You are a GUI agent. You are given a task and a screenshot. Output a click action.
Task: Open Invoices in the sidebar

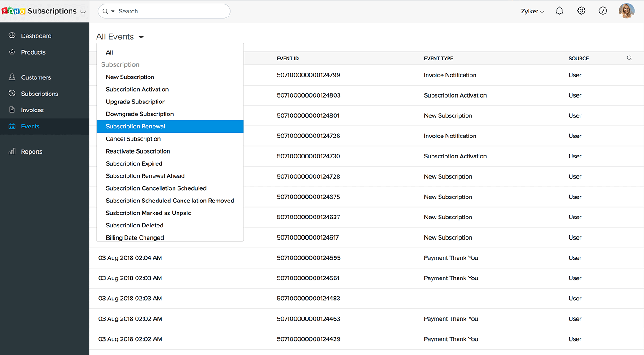point(32,110)
